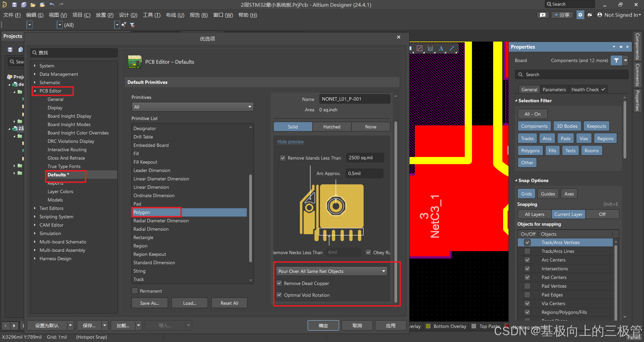This screenshot has width=644, height=342.
Task: Toggle Optimal Void Rotation checkbox
Action: click(279, 295)
